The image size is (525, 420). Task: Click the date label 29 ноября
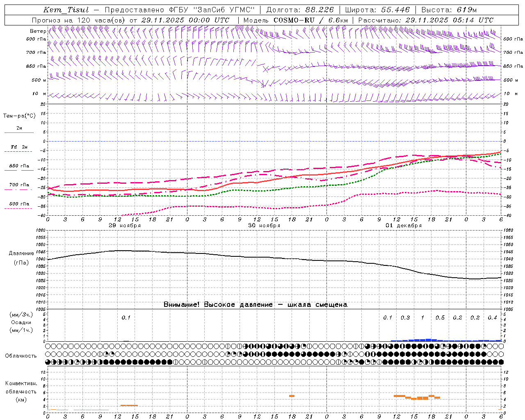coord(125,226)
